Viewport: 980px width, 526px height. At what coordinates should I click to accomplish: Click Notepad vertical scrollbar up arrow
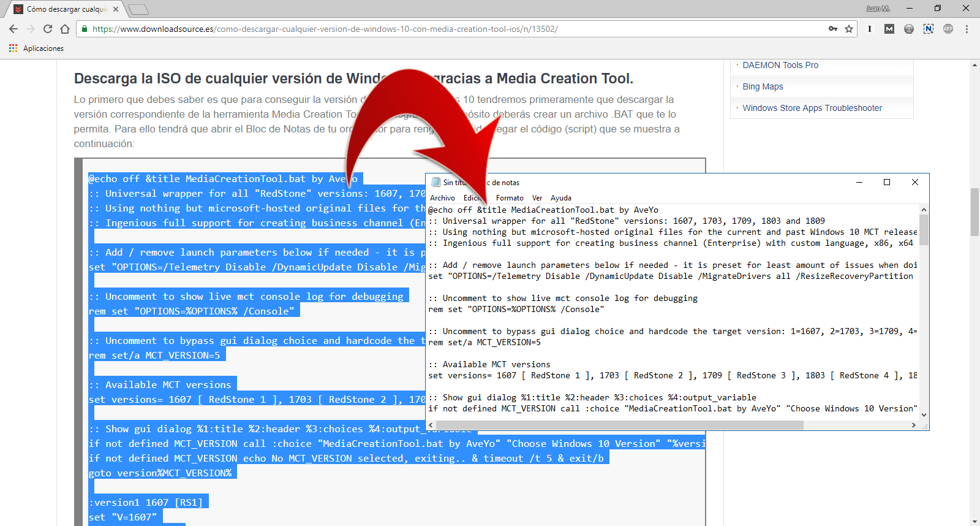[x=924, y=210]
